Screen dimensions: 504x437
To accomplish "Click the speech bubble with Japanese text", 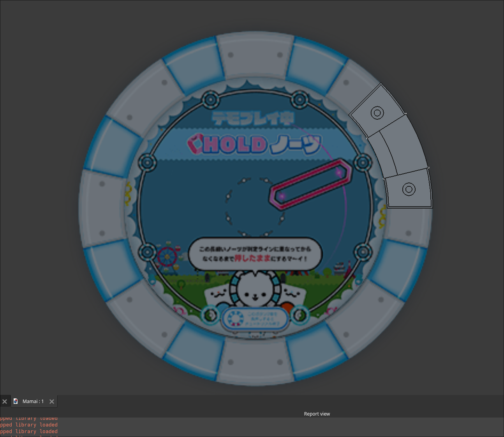I will (x=255, y=254).
